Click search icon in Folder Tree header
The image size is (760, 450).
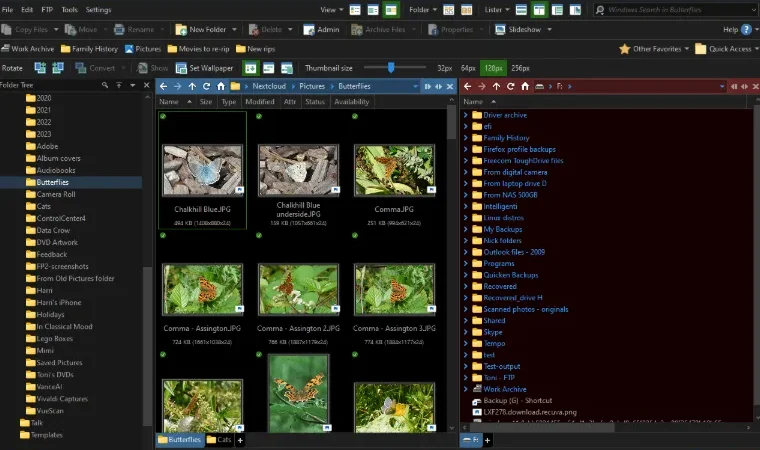click(x=105, y=85)
